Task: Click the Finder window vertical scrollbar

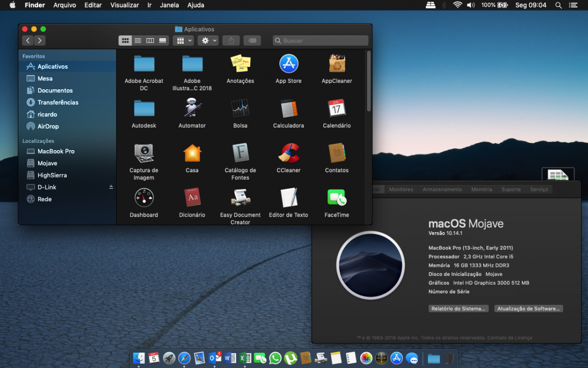Action: pyautogui.click(x=368, y=81)
